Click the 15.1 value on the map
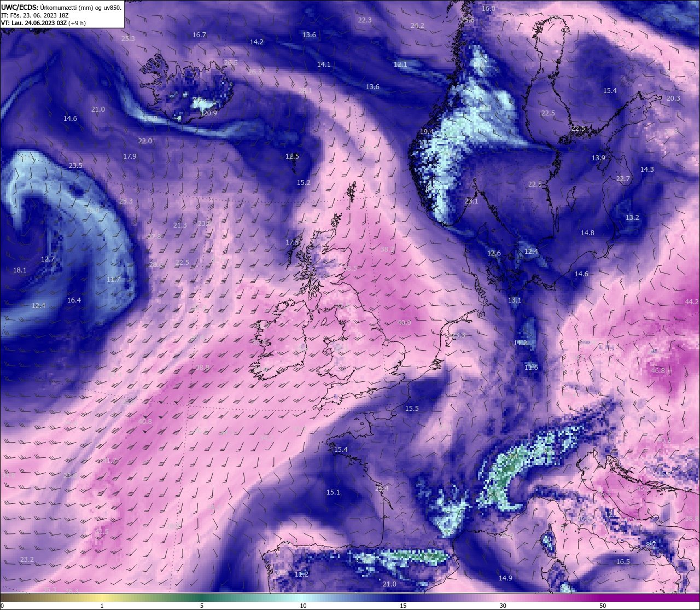This screenshot has width=700, height=610. tap(333, 492)
